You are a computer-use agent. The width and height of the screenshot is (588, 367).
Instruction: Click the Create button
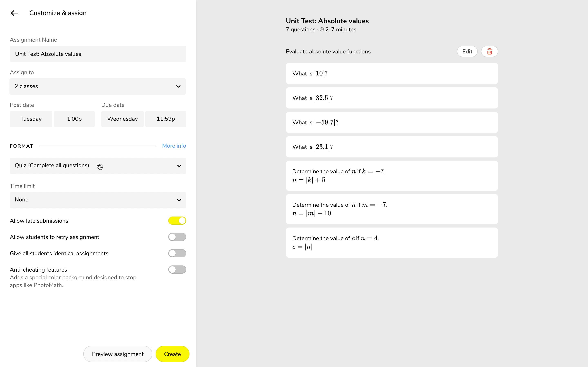coord(172,354)
